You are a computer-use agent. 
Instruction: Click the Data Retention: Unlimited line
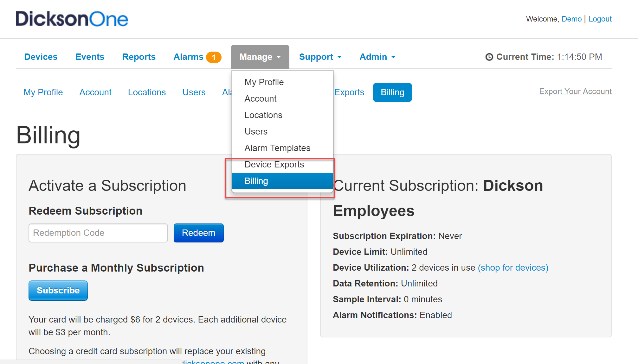pyautogui.click(x=385, y=284)
